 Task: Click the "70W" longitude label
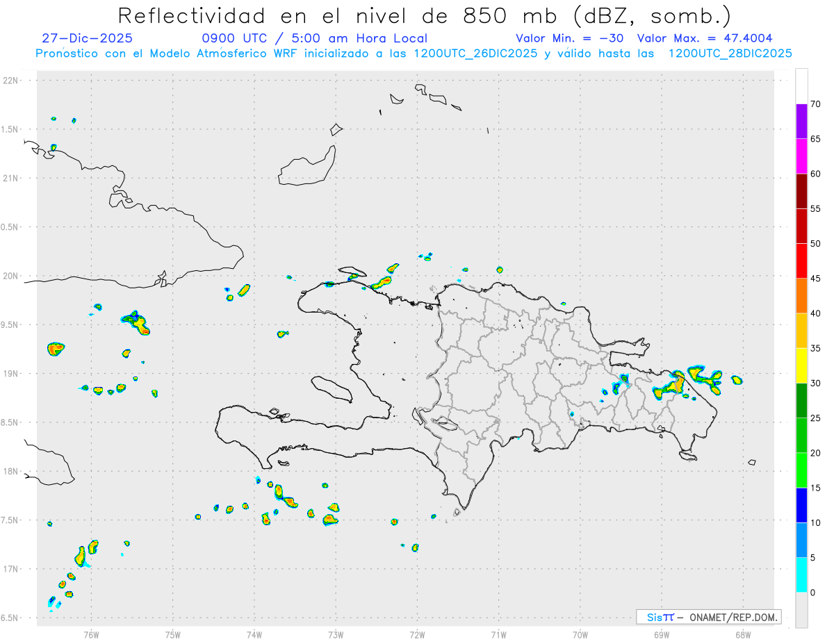point(580,634)
